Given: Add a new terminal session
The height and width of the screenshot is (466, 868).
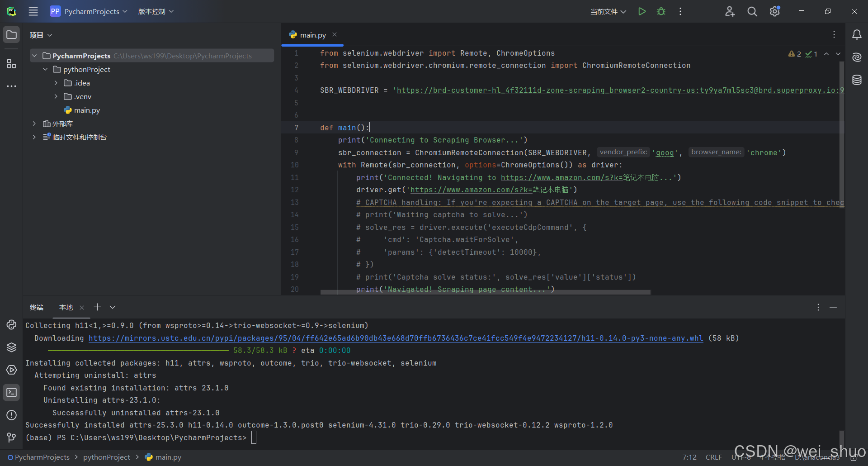Looking at the screenshot, I should click(97, 307).
